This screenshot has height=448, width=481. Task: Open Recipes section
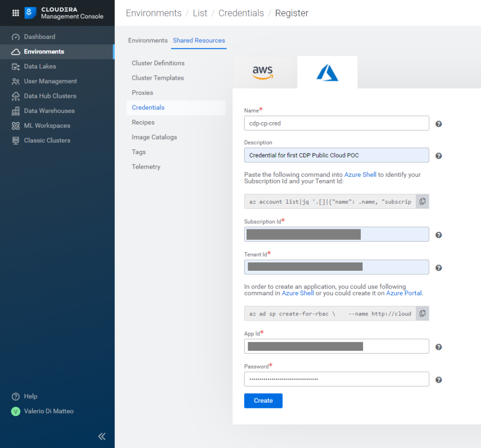pos(143,122)
